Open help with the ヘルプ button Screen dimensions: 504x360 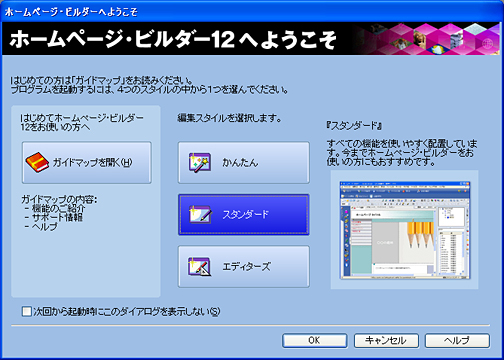pos(457,341)
